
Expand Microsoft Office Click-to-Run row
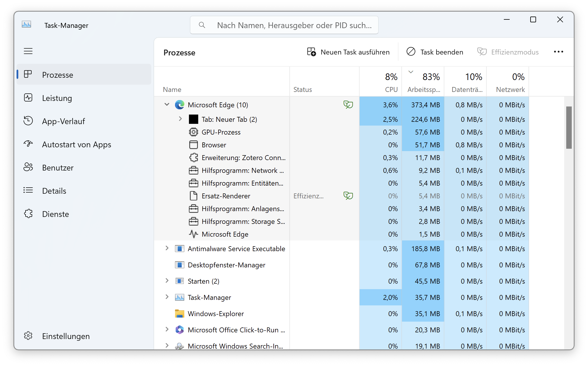coord(167,329)
